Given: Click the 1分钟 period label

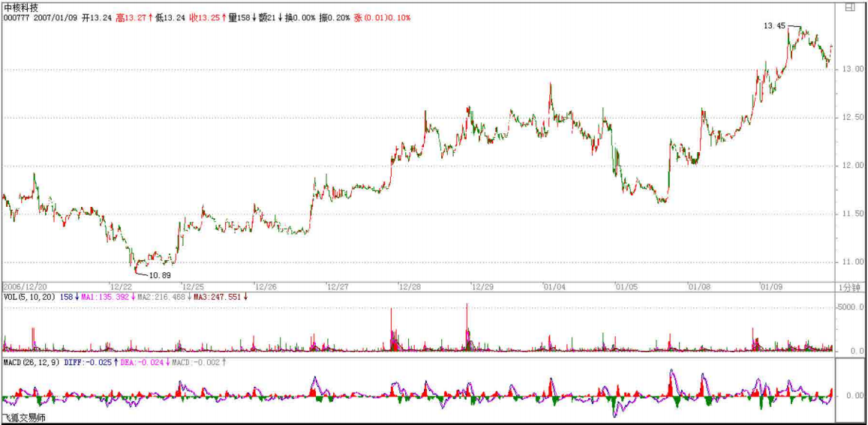Looking at the screenshot, I should 849,287.
